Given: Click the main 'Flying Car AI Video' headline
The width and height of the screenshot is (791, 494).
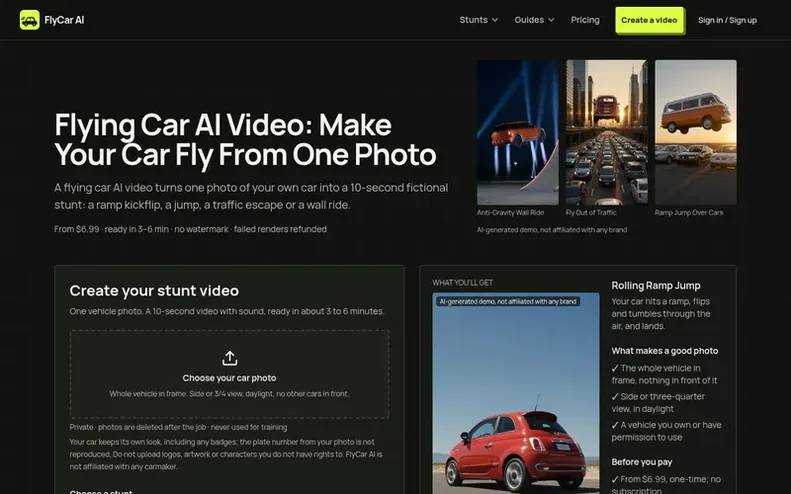Looking at the screenshot, I should tap(245, 139).
